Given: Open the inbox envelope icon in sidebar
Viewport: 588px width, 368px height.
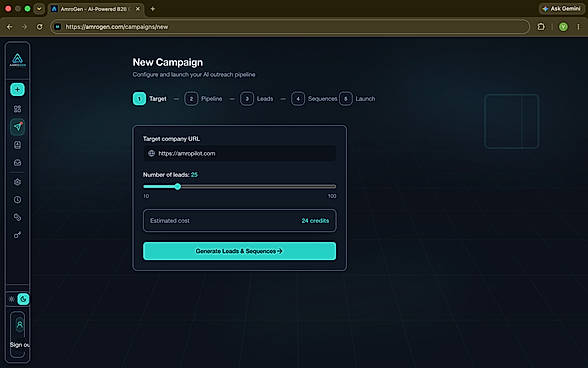Looking at the screenshot, I should pos(17,163).
